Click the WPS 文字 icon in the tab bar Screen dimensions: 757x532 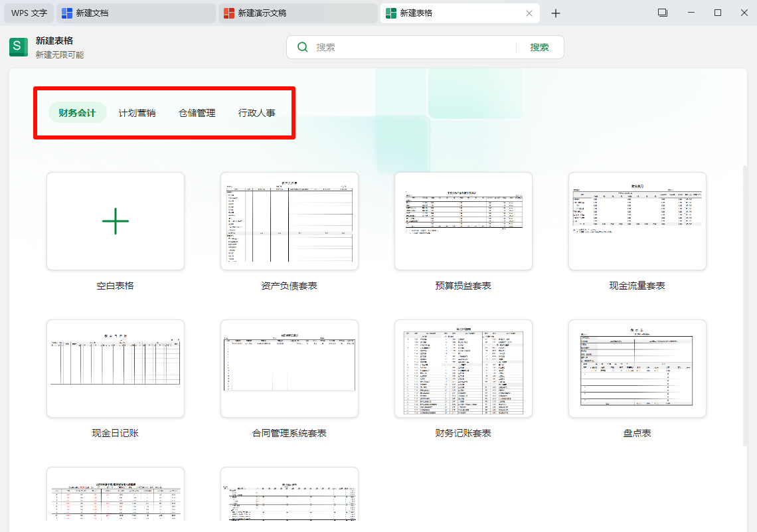click(28, 13)
